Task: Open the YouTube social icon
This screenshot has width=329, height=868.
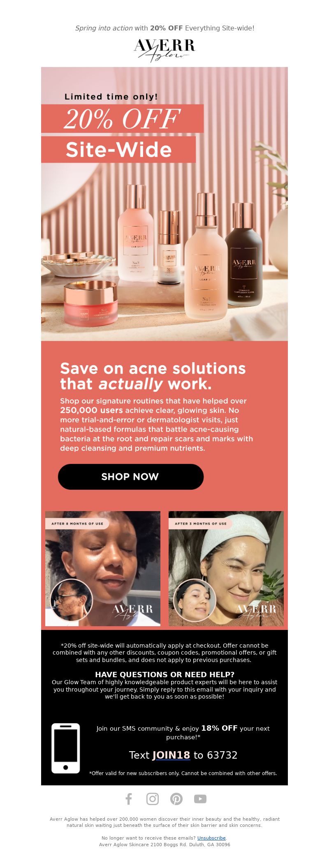Action: (200, 799)
